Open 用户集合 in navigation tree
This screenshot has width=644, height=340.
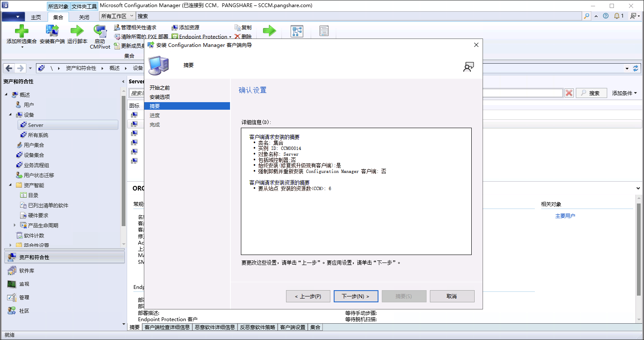point(34,145)
